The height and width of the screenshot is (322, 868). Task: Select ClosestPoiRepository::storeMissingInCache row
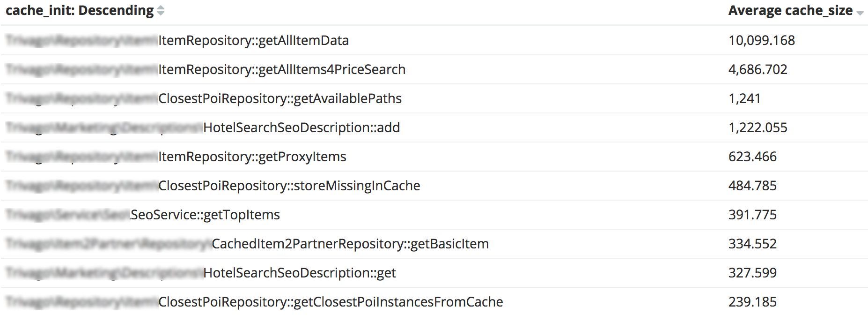pos(289,186)
